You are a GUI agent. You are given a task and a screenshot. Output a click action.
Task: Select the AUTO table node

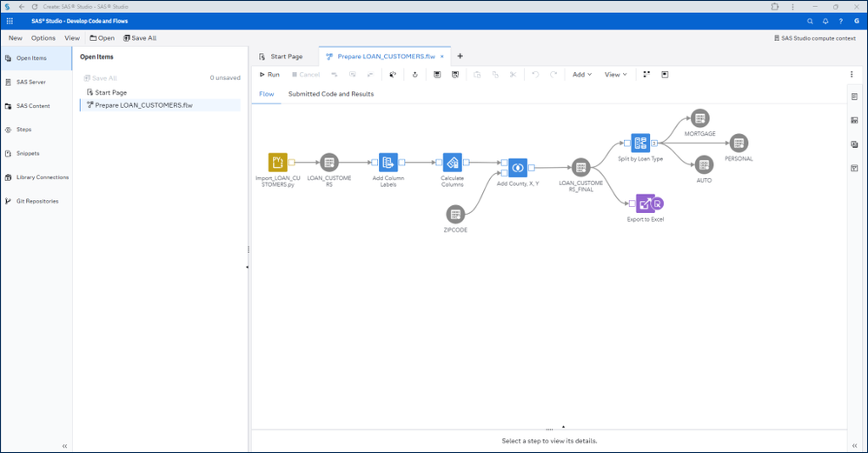pos(704,164)
